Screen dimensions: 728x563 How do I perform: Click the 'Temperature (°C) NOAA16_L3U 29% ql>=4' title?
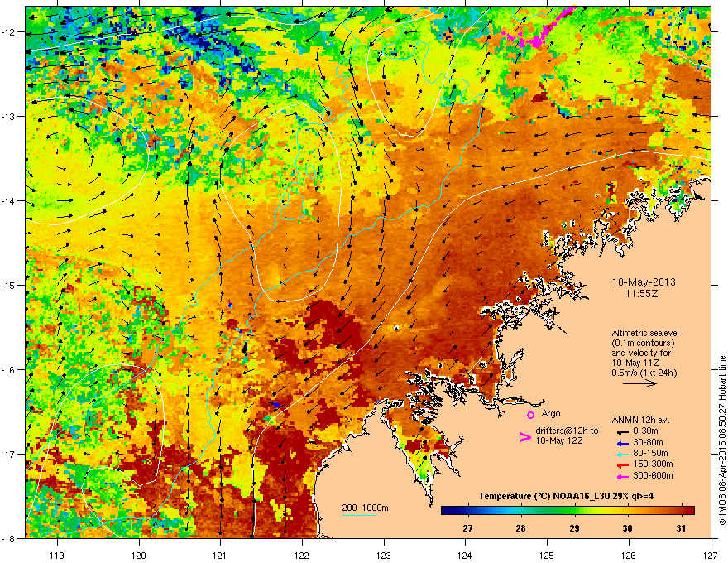click(x=566, y=496)
